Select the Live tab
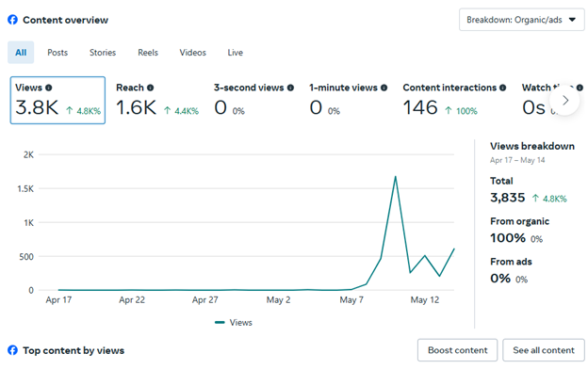588x369 pixels. (x=236, y=53)
